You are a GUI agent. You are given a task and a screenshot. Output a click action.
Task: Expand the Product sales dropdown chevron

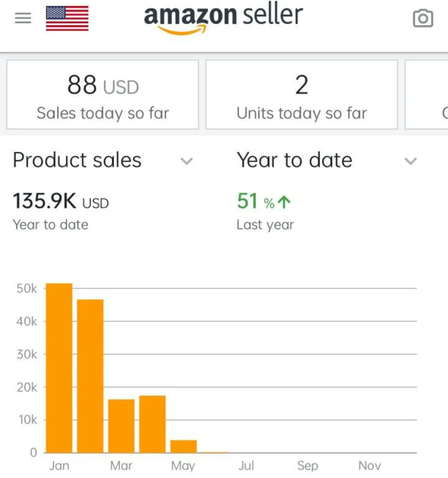(187, 161)
